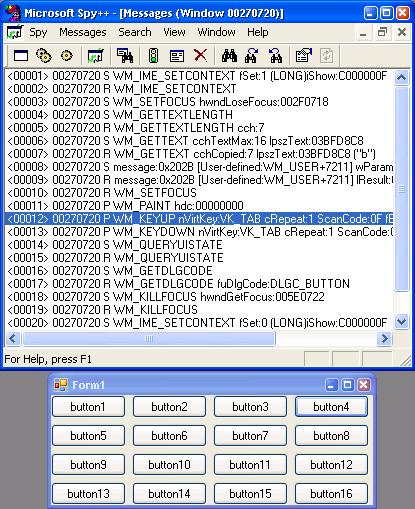Open Logging Options toolbar icon
Image resolution: width=415 pixels, height=509 pixels.
point(177,55)
